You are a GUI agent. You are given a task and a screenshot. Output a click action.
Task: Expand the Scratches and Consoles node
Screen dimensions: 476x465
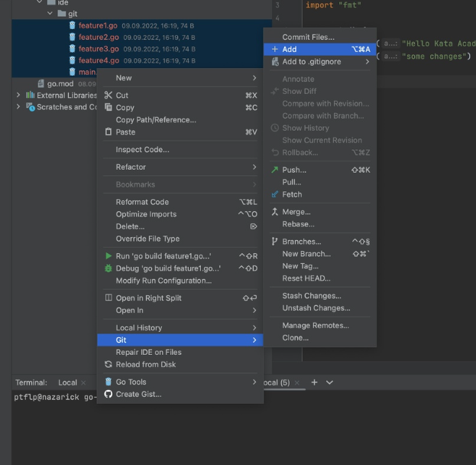coord(18,108)
